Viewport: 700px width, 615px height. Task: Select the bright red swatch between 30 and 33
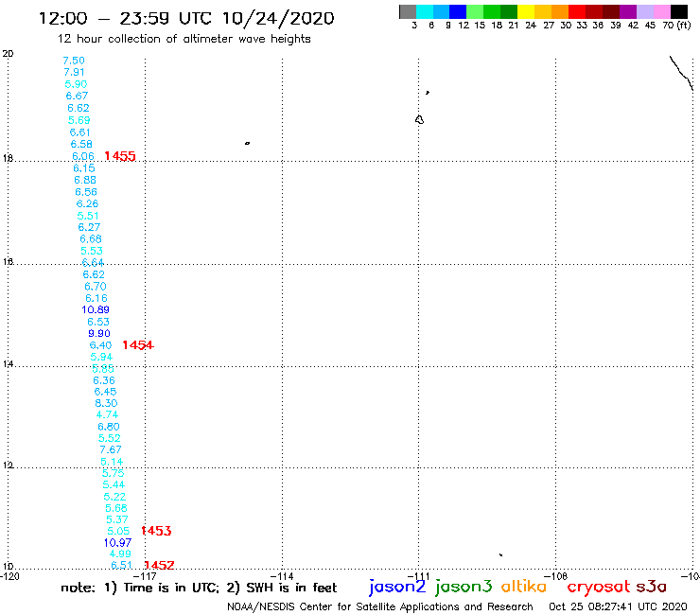coord(577,11)
